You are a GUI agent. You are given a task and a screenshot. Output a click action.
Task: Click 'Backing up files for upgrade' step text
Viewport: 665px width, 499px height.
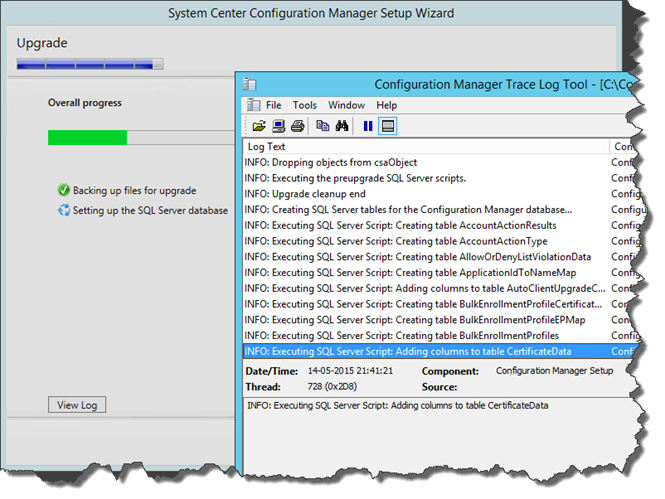point(134,190)
